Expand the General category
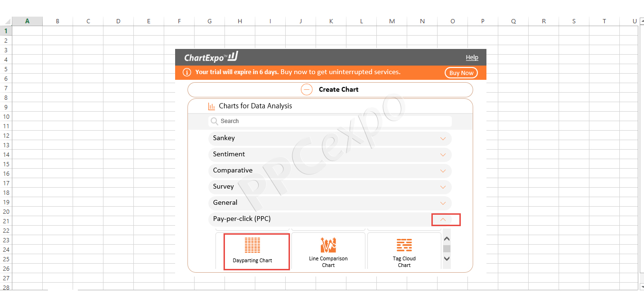 [330, 203]
